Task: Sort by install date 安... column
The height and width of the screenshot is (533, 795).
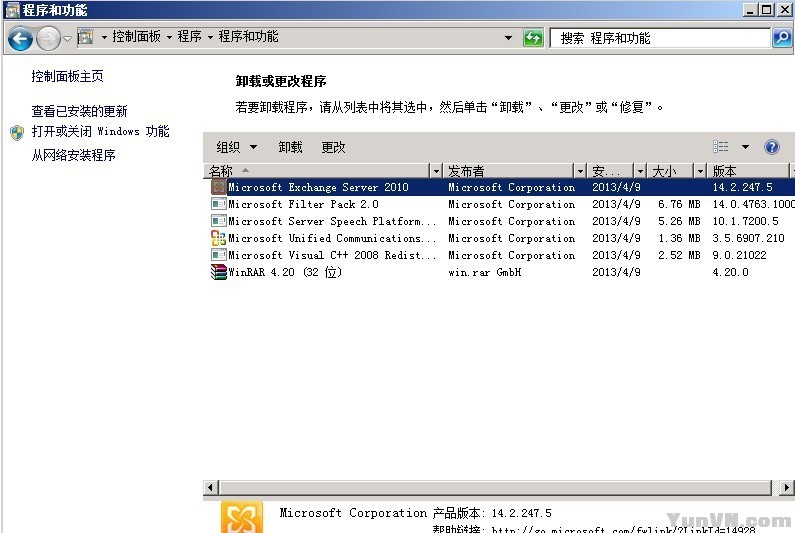Action: (610, 171)
